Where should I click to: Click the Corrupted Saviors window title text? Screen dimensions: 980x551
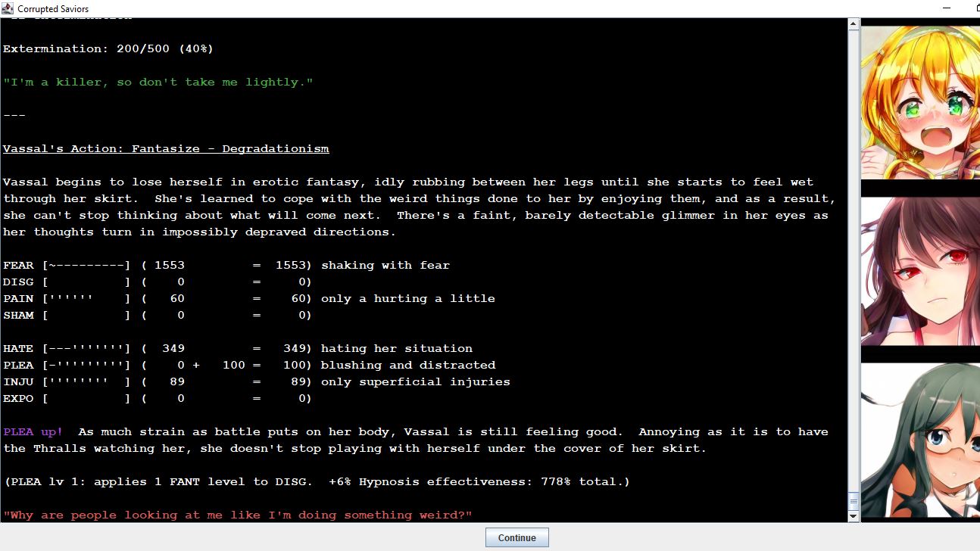53,9
